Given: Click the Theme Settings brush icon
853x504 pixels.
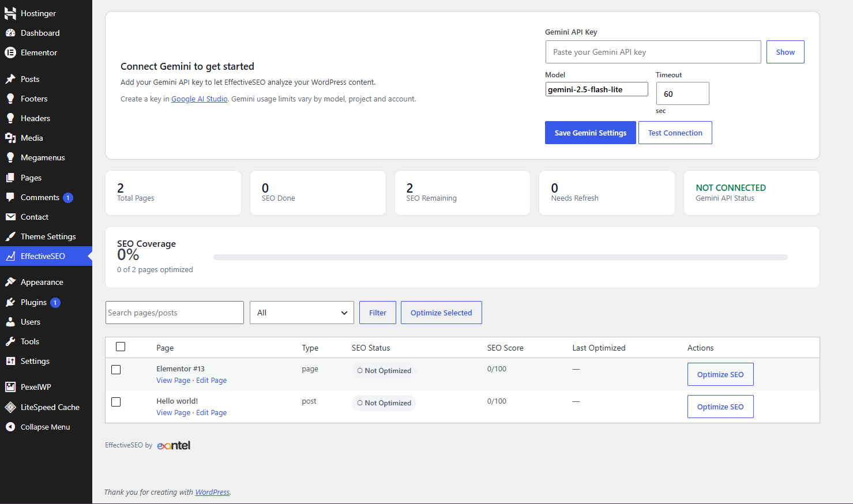Looking at the screenshot, I should click(10, 236).
